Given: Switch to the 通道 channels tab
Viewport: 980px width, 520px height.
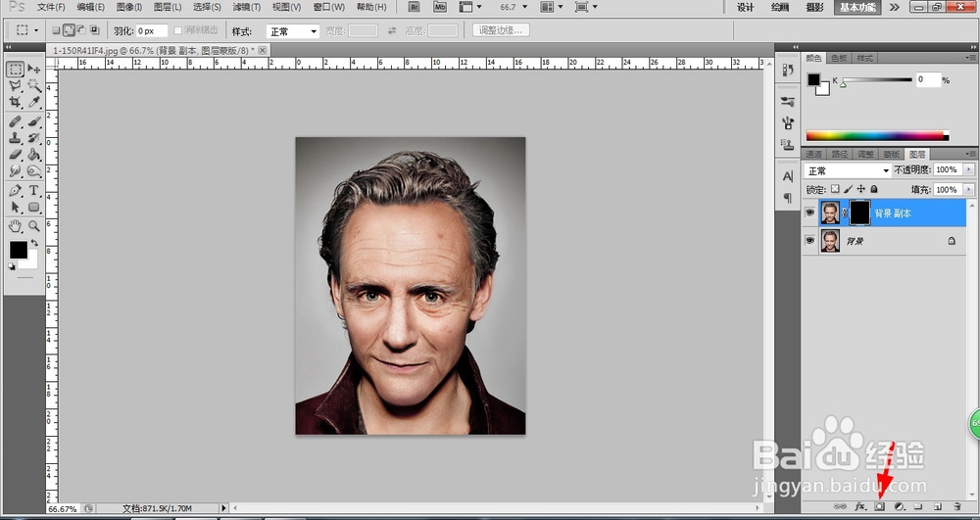Looking at the screenshot, I should tap(813, 154).
